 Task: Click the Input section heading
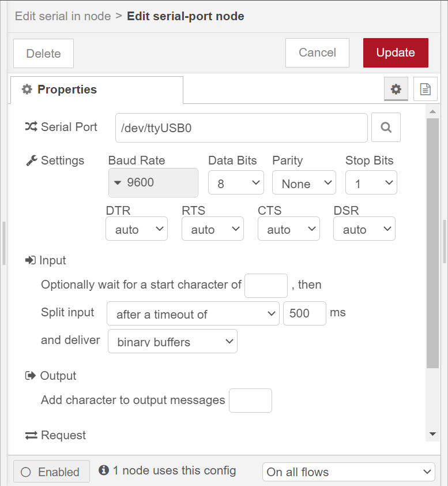click(x=46, y=260)
